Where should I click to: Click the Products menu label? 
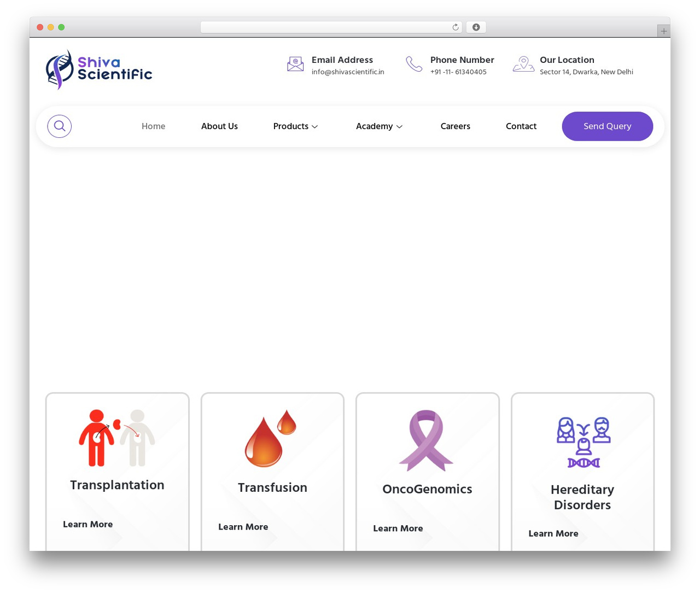coord(291,126)
